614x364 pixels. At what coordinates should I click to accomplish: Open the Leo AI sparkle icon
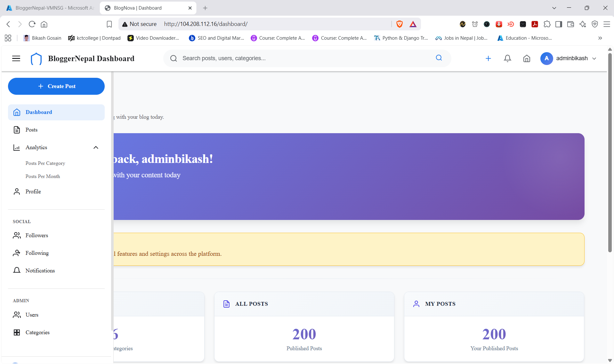(583, 24)
